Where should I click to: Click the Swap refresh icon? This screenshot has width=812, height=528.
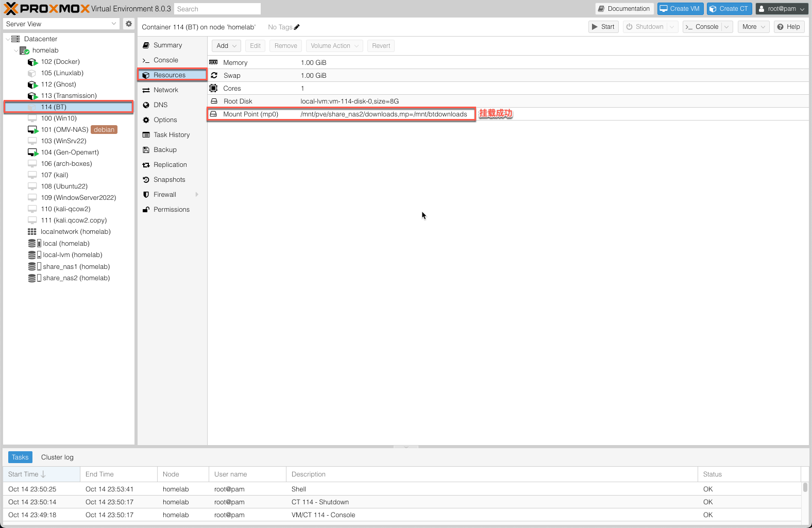(214, 75)
